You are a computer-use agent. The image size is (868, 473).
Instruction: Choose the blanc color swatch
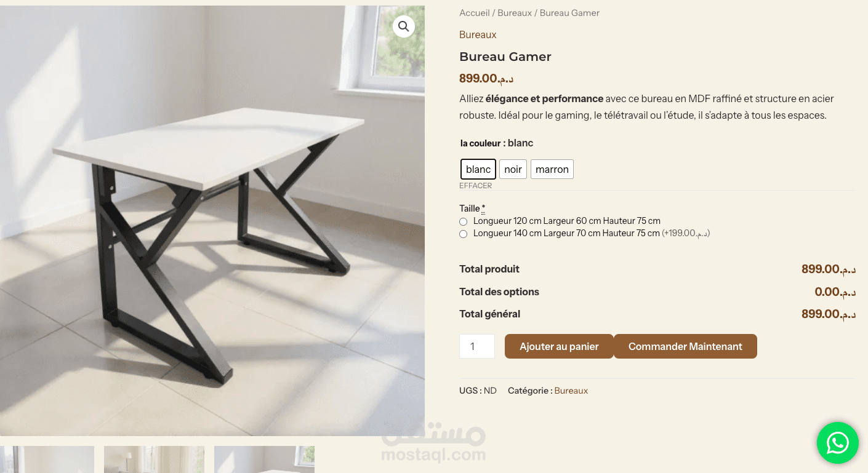(x=478, y=169)
